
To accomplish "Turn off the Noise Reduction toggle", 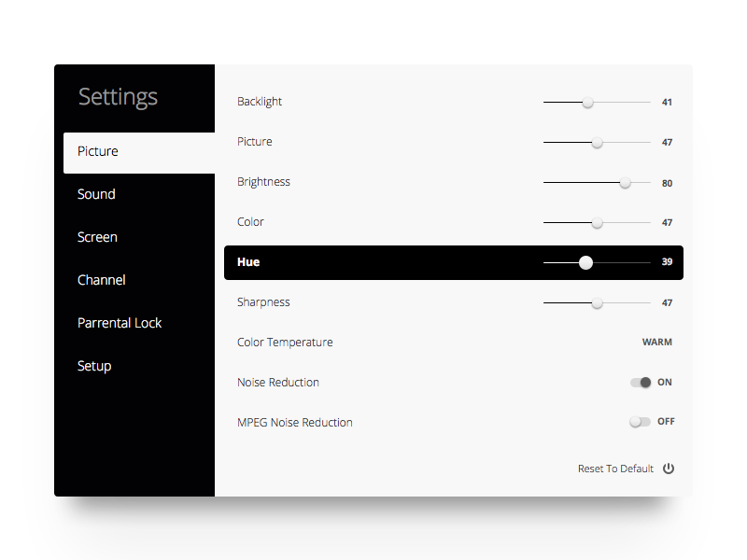I will point(641,383).
